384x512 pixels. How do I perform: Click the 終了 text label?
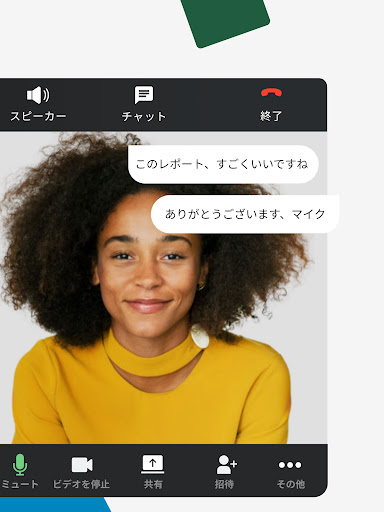271,116
